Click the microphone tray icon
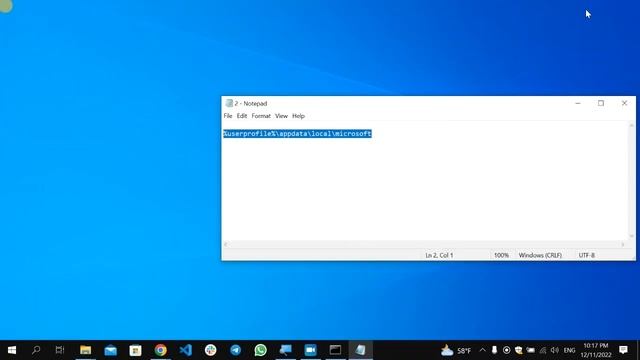Image resolution: width=640 pixels, height=360 pixels. (x=494, y=350)
